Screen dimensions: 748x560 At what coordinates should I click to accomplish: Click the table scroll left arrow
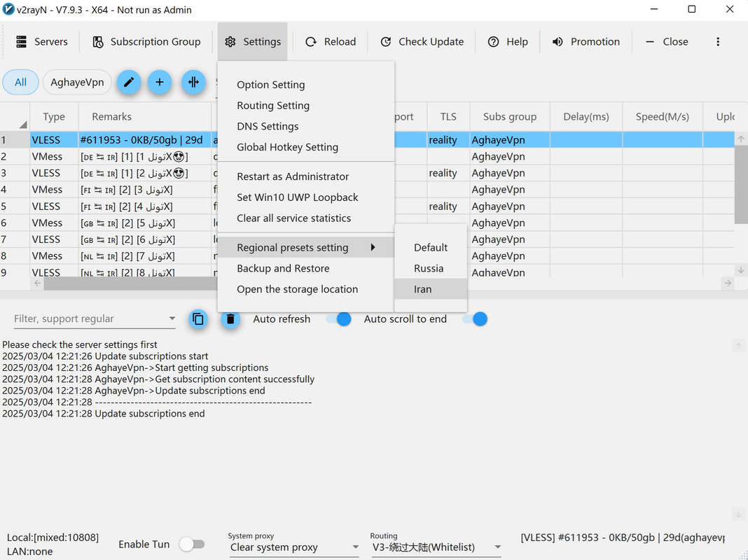(x=37, y=283)
